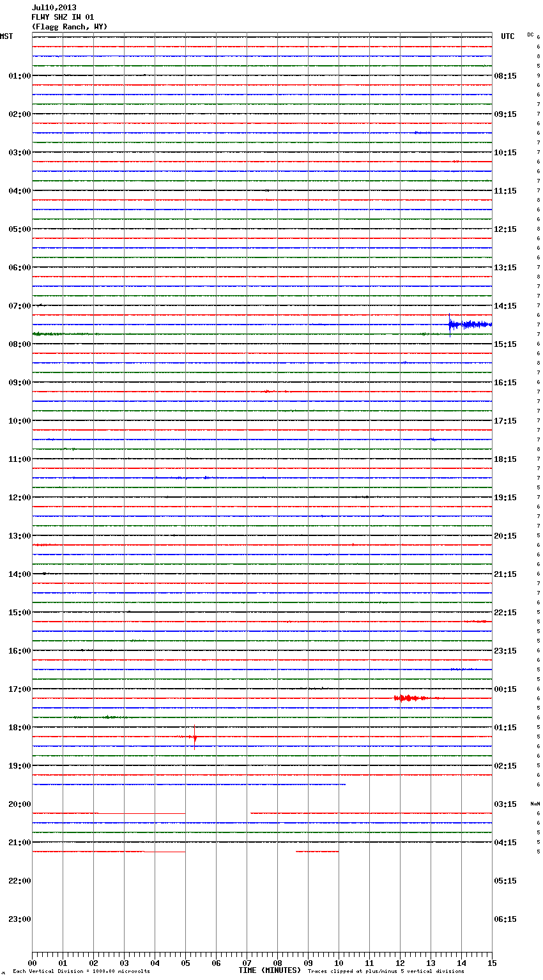Screen dimensions: 543x980
Task: Click the "05:00" MST time label
Action: tap(20, 229)
